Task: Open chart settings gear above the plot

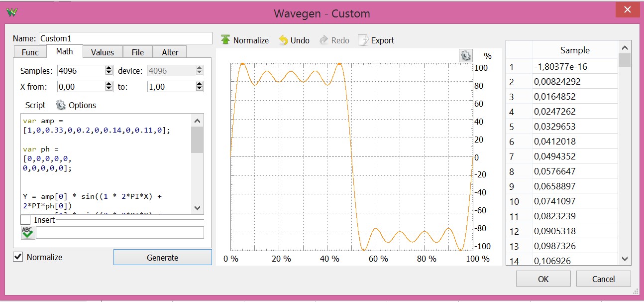Action: pos(465,55)
